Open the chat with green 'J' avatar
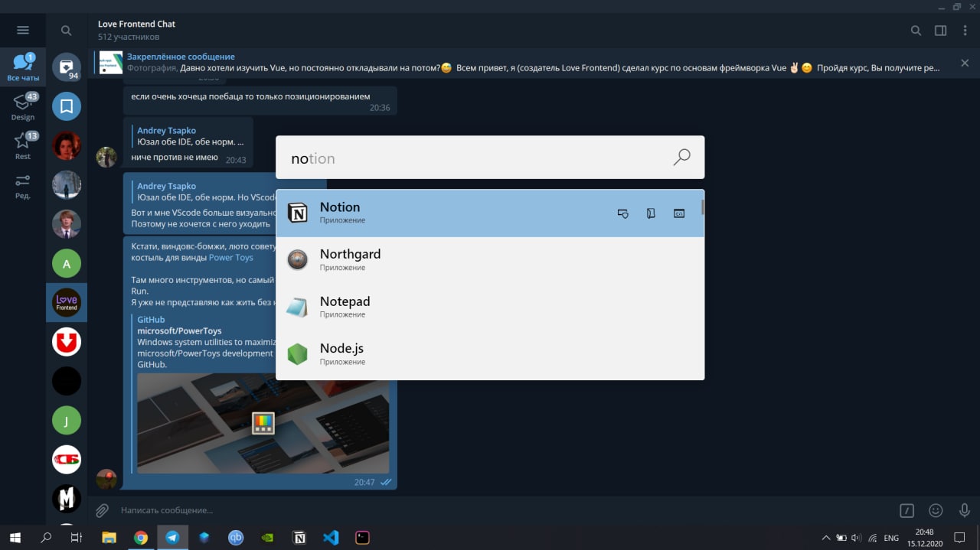Viewport: 980px width, 550px height. coord(67,420)
